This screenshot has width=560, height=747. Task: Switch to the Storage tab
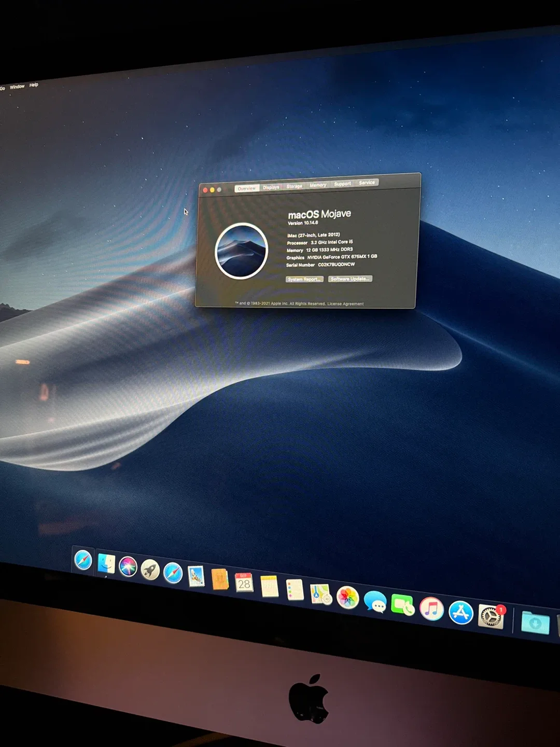(x=293, y=186)
